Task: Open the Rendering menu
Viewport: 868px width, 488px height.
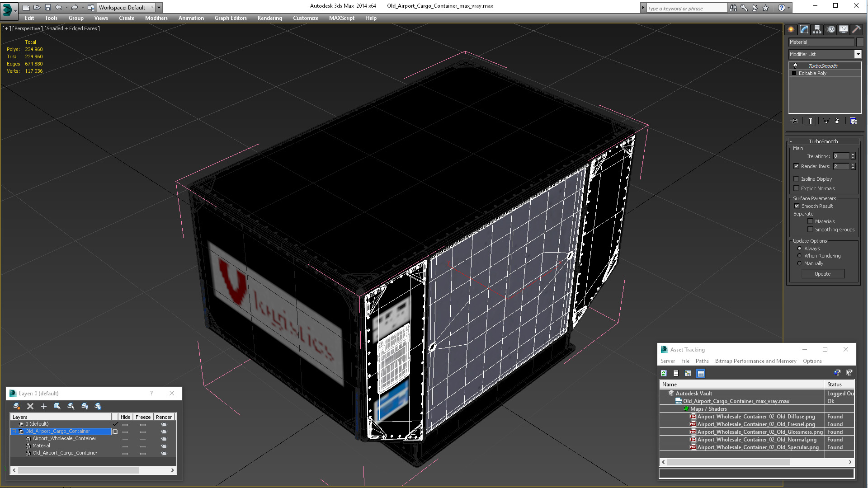Action: [270, 18]
